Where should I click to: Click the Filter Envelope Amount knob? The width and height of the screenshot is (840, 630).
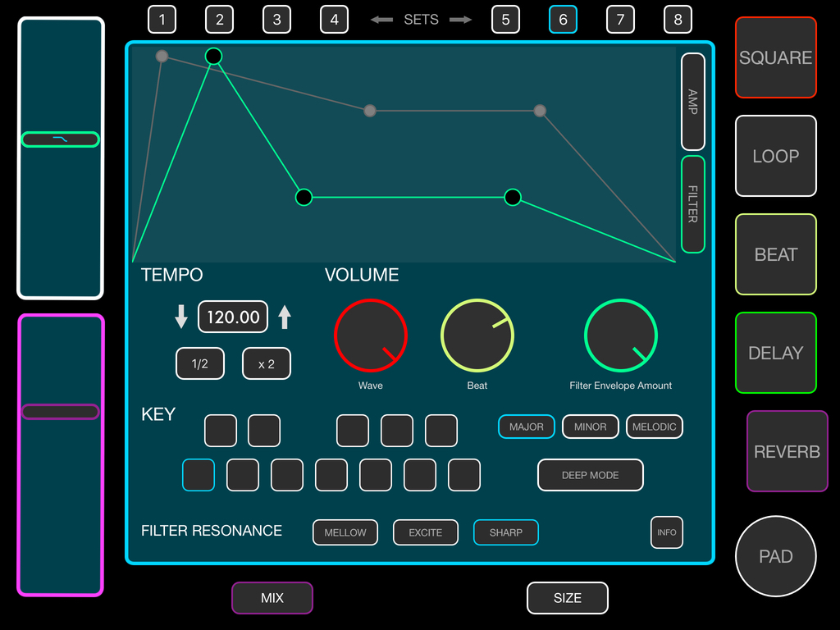[621, 336]
